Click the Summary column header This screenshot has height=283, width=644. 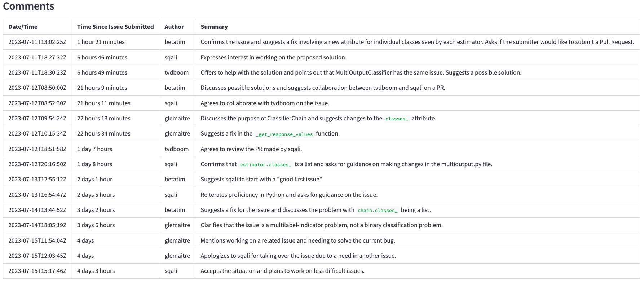[214, 27]
